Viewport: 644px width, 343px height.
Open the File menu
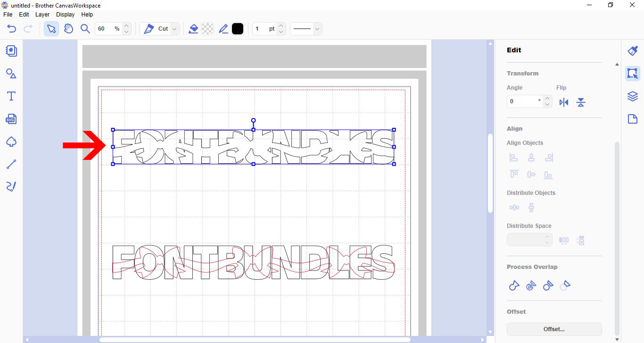(x=8, y=15)
